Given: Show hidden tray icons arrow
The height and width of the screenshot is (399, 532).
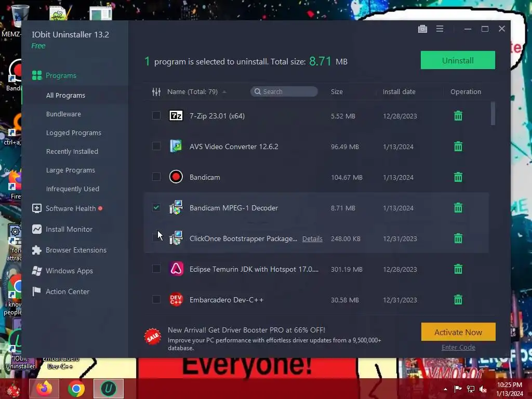Looking at the screenshot, I should 445,389.
